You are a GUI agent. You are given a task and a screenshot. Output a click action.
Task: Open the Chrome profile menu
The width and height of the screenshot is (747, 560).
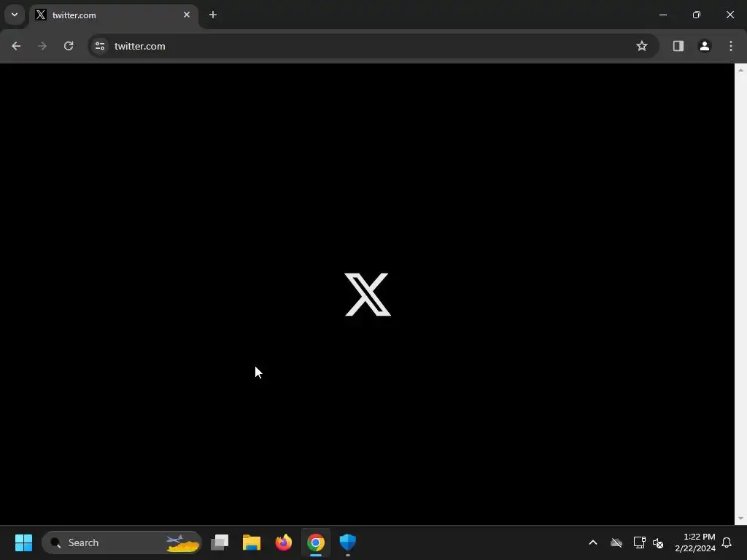(705, 46)
